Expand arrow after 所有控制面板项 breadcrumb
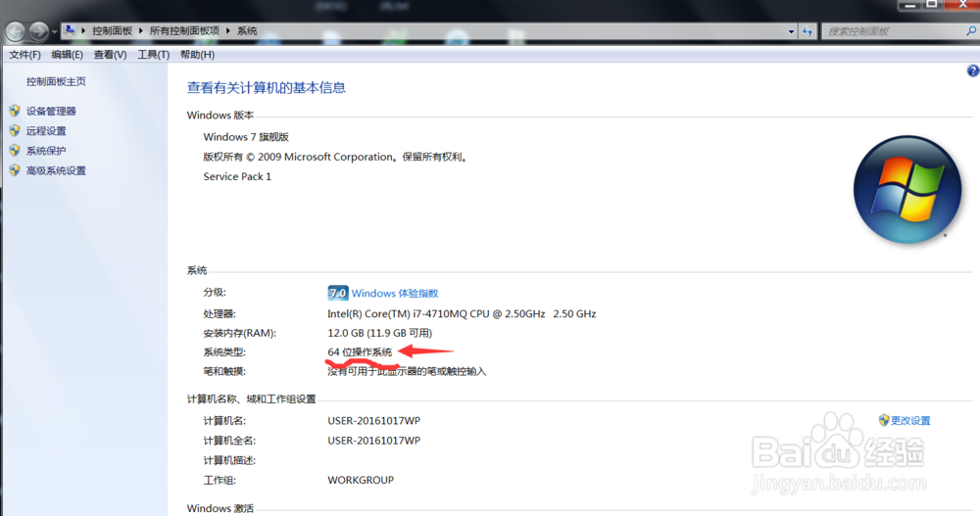This screenshot has height=516, width=980. 228,30
